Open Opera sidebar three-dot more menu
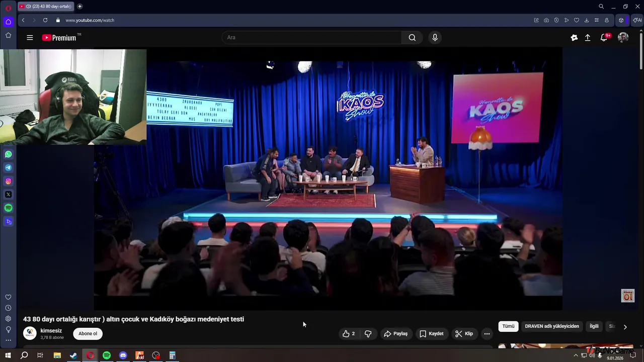 click(8, 340)
